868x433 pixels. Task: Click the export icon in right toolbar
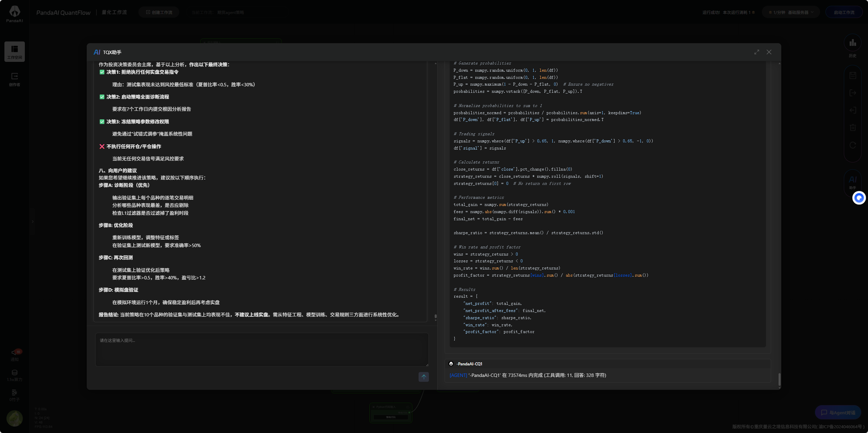click(853, 93)
